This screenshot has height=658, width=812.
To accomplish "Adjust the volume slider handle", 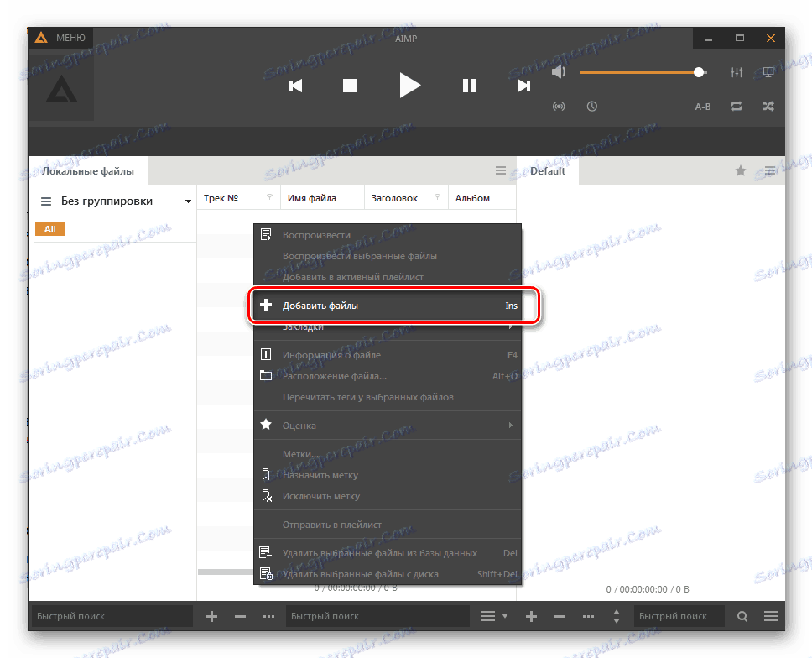I will [699, 72].
